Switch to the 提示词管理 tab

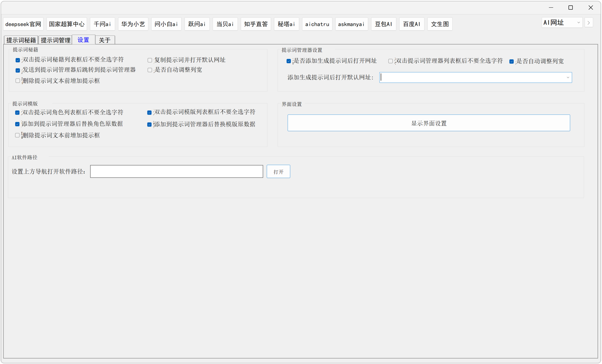click(x=55, y=40)
